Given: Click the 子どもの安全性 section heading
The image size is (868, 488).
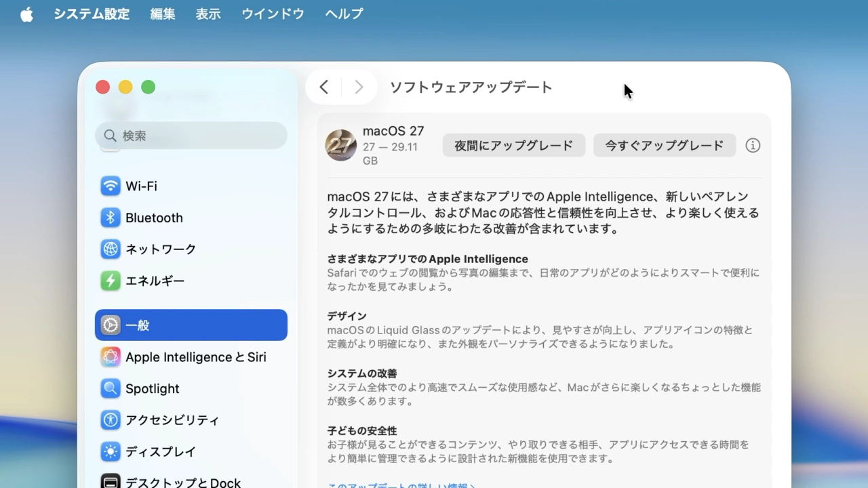Looking at the screenshot, I should (362, 430).
